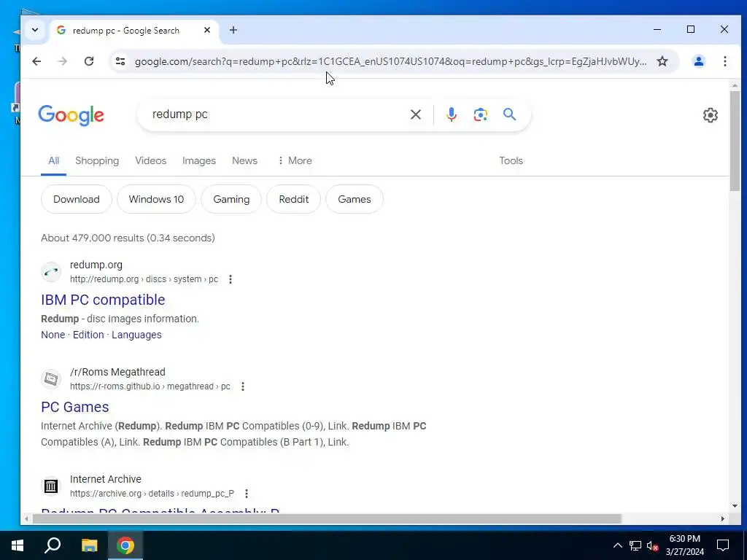Click the scroll right arrow
Screen dimensions: 747x560
tap(723, 518)
